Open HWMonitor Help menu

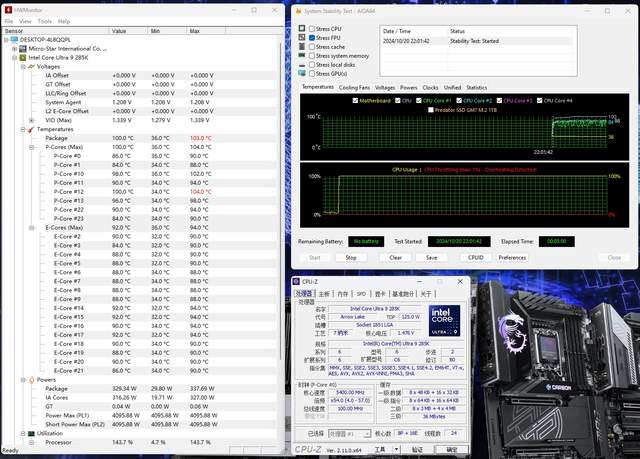tap(64, 21)
